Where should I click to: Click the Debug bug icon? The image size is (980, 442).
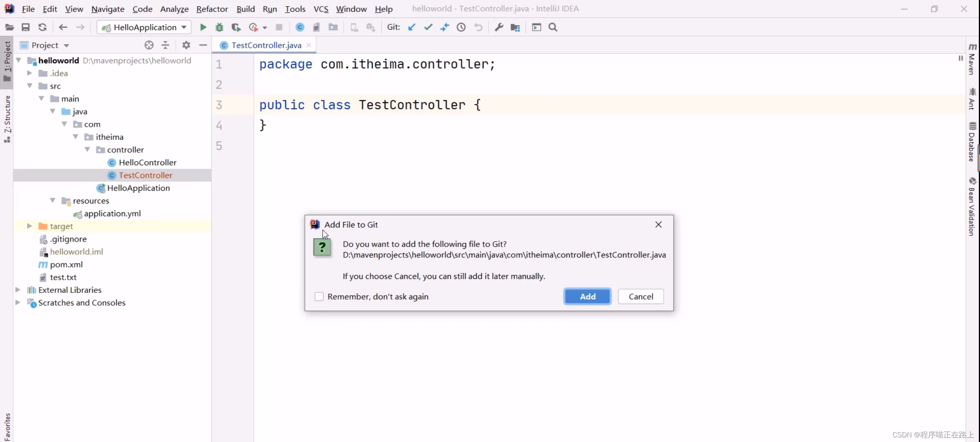(x=219, y=27)
